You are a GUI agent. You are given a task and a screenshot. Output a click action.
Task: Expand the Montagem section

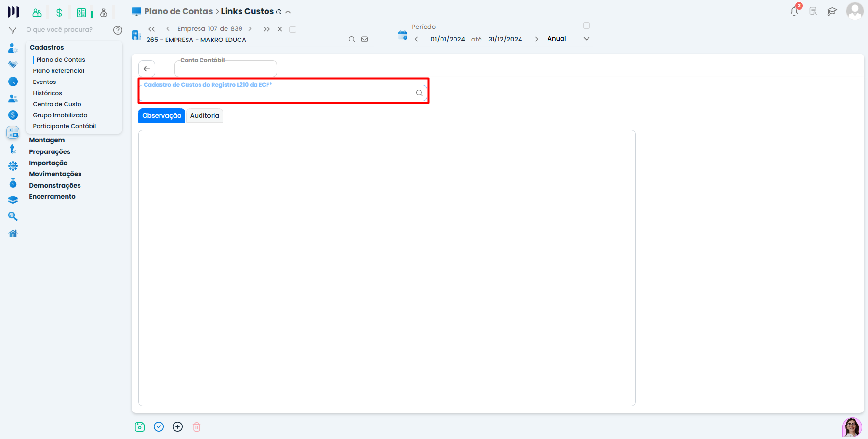pyautogui.click(x=47, y=140)
